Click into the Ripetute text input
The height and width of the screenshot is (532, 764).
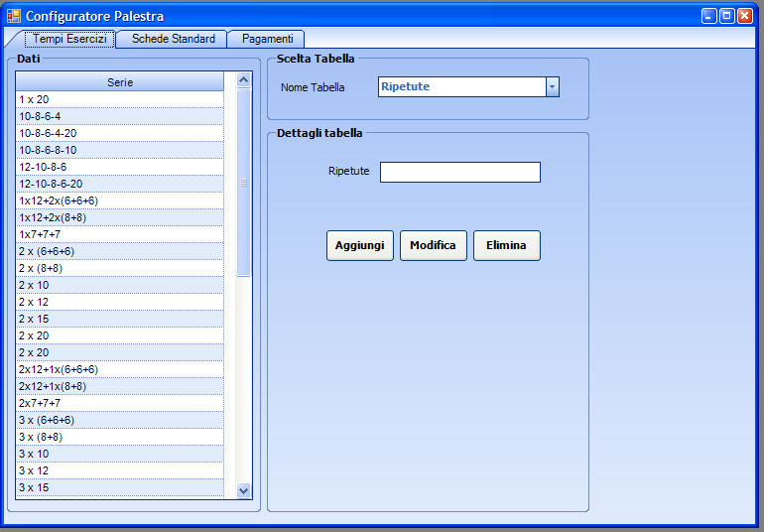coord(460,173)
